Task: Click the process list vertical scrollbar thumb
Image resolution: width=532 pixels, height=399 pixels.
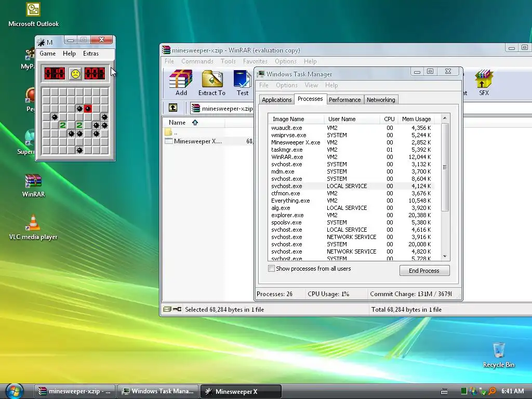Action: pos(445,167)
